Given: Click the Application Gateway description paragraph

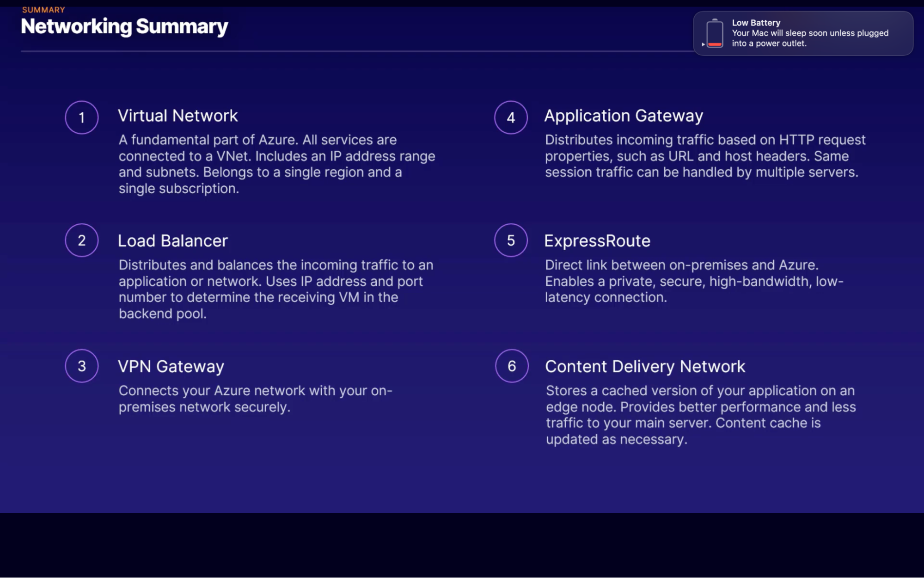Looking at the screenshot, I should pos(705,156).
